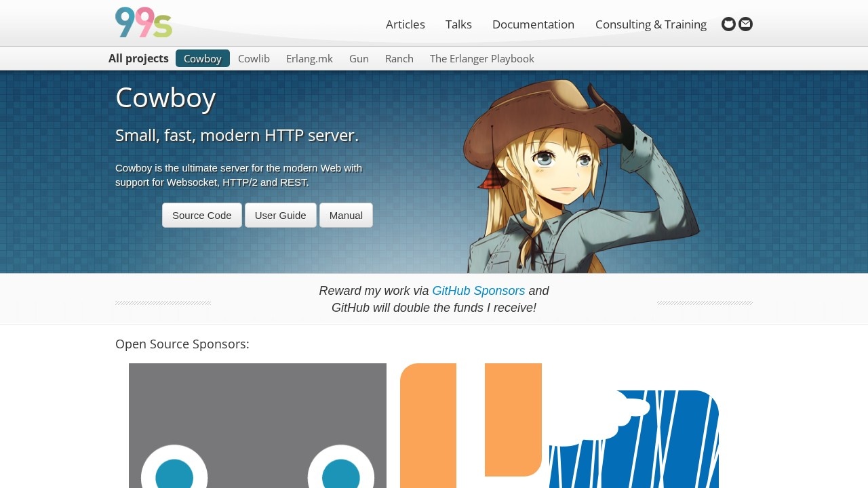This screenshot has height=488, width=868.
Task: Open the Erlang.mk project tab
Action: 309,58
